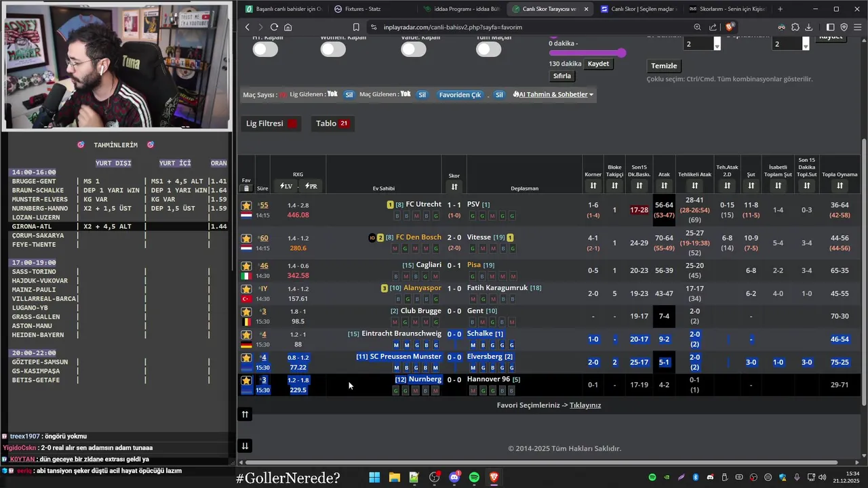
Task: Click the Sıfırla button
Action: tap(562, 76)
